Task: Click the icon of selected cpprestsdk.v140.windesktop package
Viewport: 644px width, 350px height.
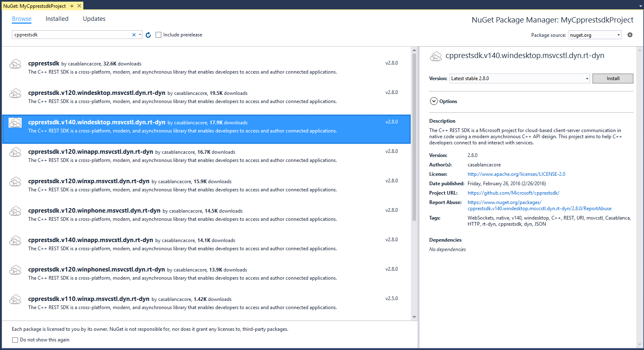Action: (16, 123)
